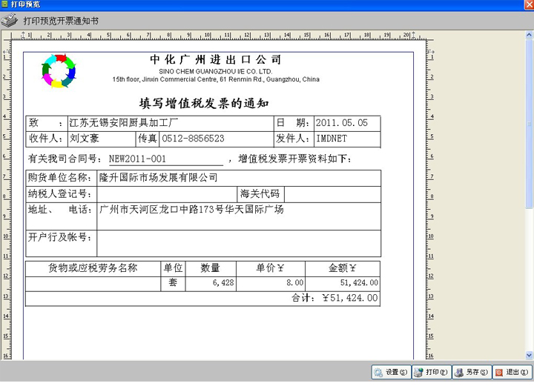Click the 打印预览开票通知书 toolbar label
The width and height of the screenshot is (534, 392).
61,21
